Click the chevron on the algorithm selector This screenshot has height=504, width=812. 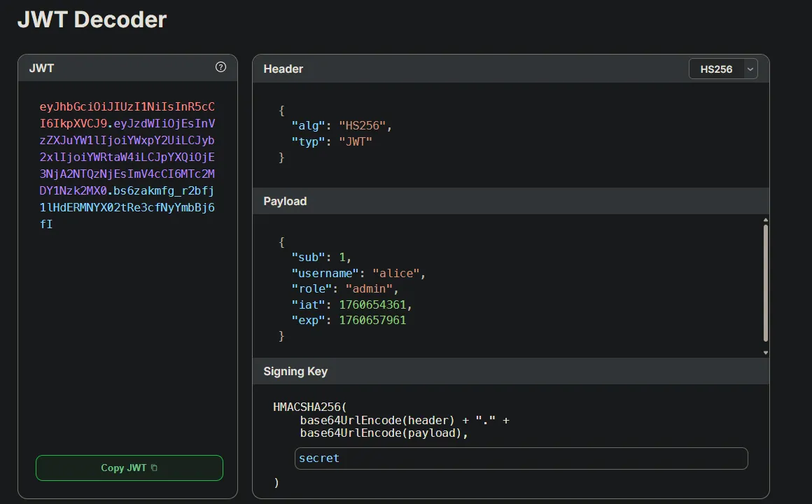coord(750,69)
